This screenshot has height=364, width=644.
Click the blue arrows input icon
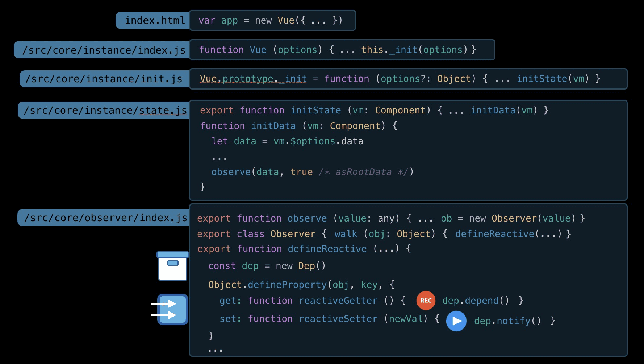(170, 309)
